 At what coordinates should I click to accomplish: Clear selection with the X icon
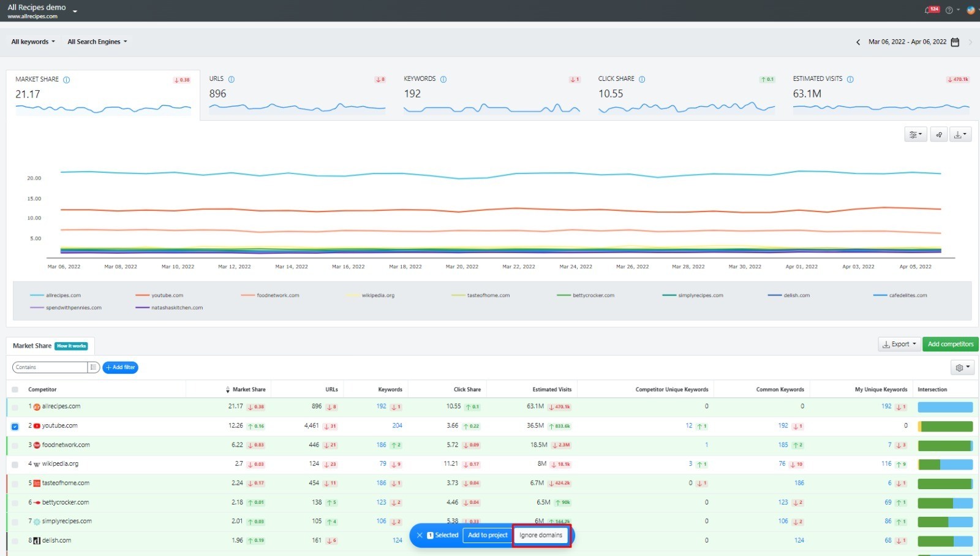tap(420, 535)
